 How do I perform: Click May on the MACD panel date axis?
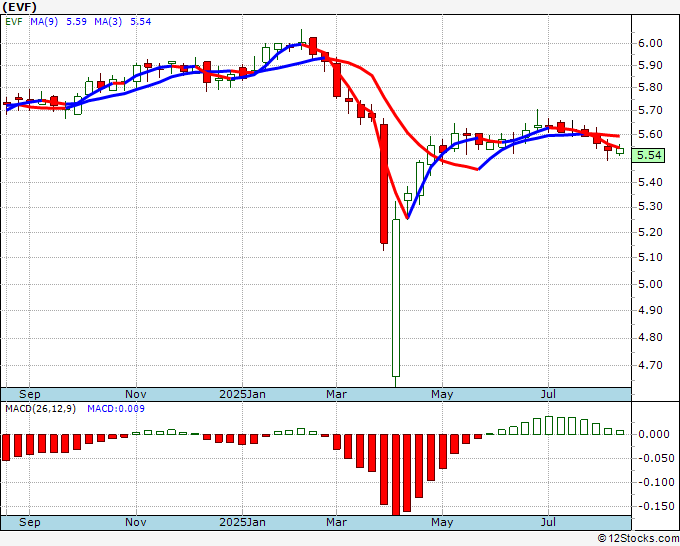click(442, 522)
